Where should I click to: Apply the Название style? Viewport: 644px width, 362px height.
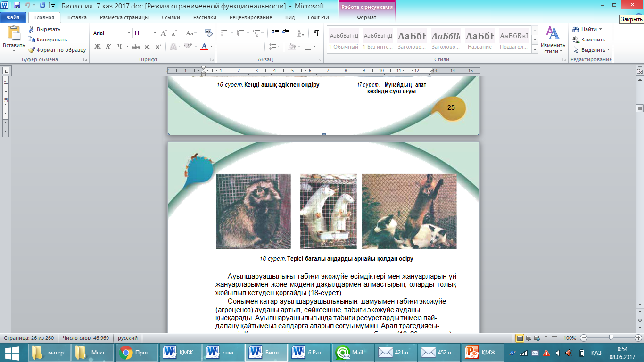coord(480,40)
